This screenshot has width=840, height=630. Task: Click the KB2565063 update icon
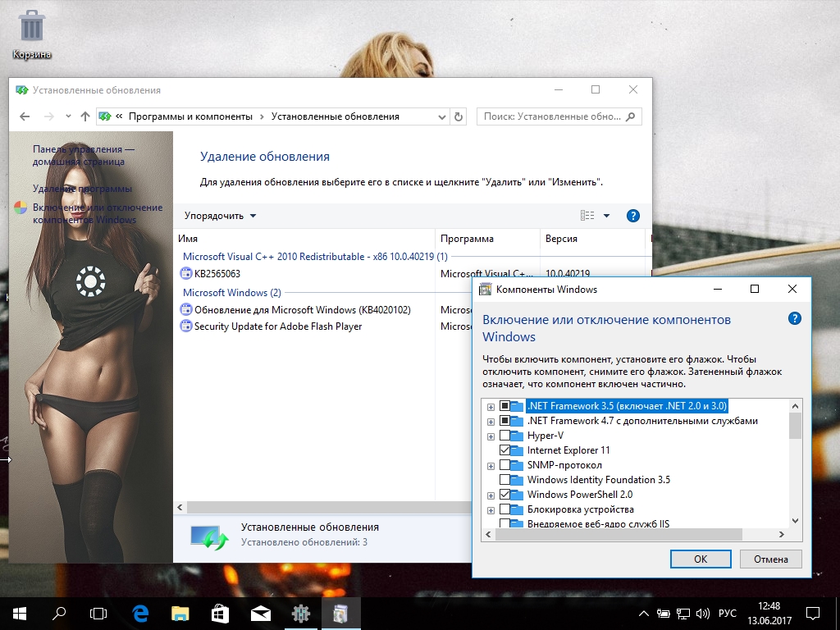186,274
